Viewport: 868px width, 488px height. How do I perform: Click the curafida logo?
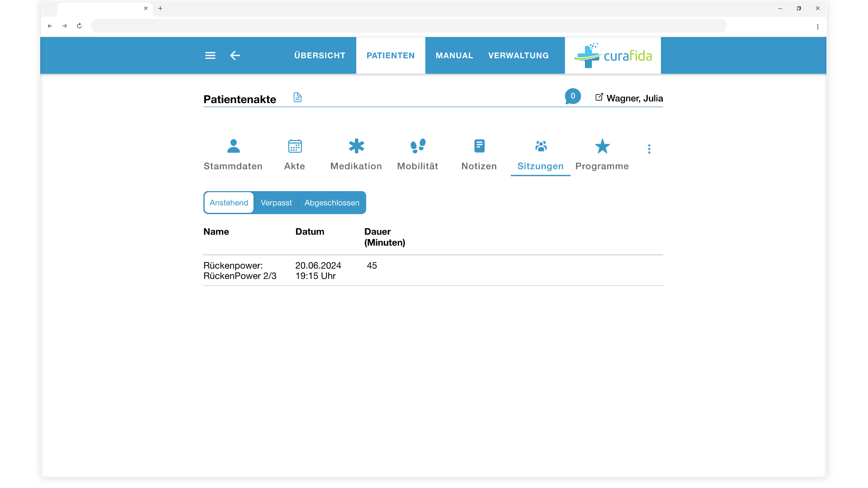(x=613, y=56)
